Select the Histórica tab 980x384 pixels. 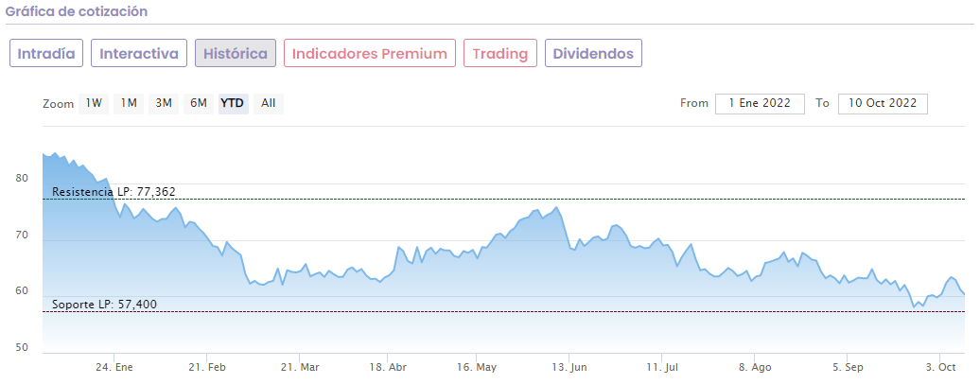point(236,53)
